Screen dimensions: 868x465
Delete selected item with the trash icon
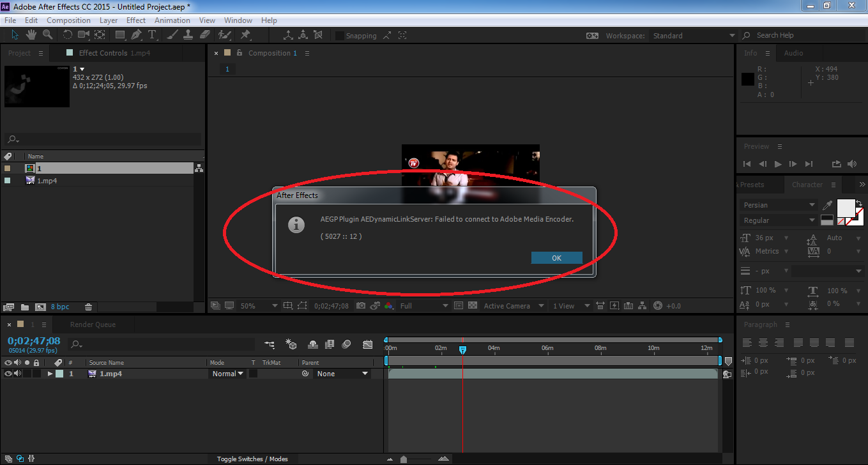click(89, 307)
